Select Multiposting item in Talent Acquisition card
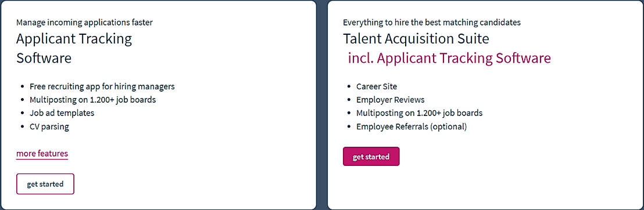Screen dimensions: 644x210 click(x=419, y=113)
